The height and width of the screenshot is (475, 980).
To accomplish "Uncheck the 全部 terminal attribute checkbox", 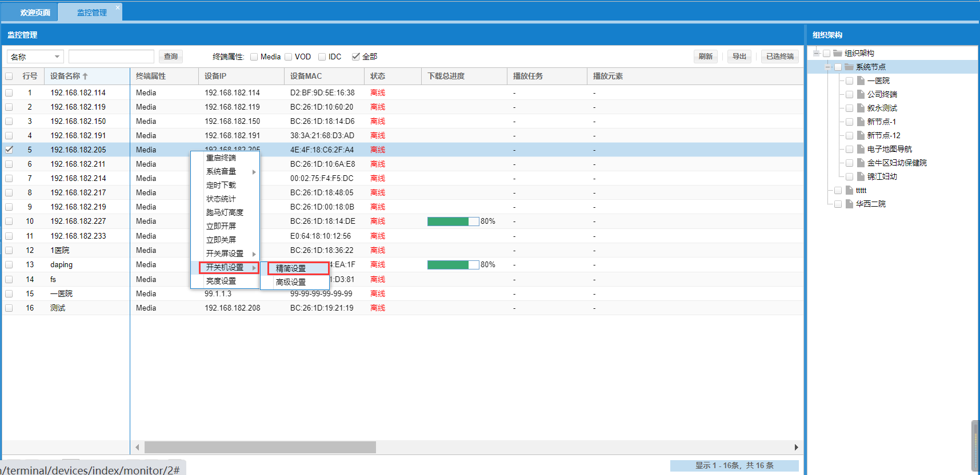I will pyautogui.click(x=355, y=57).
